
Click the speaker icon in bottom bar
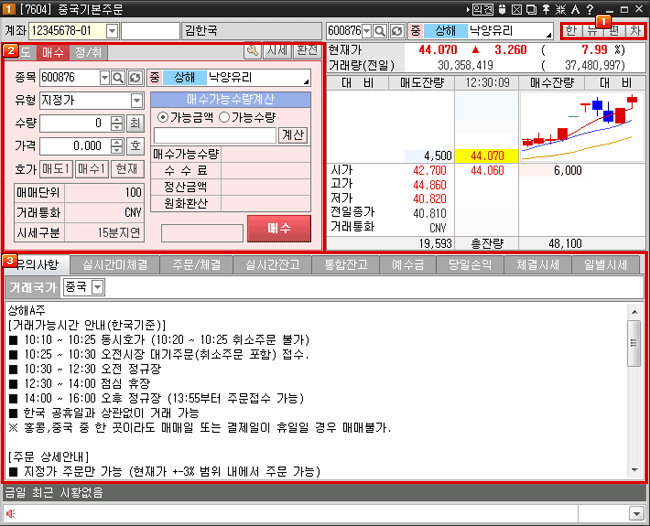pyautogui.click(x=10, y=514)
